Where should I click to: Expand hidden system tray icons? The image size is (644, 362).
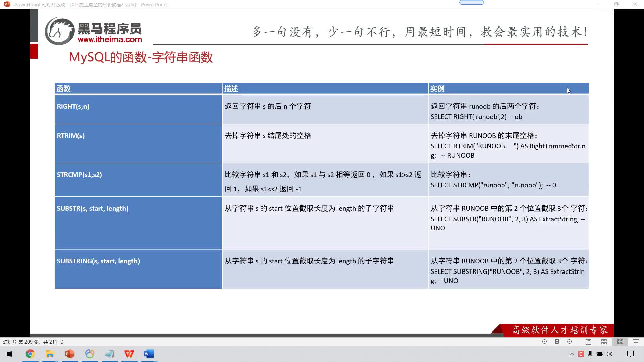(x=572, y=354)
